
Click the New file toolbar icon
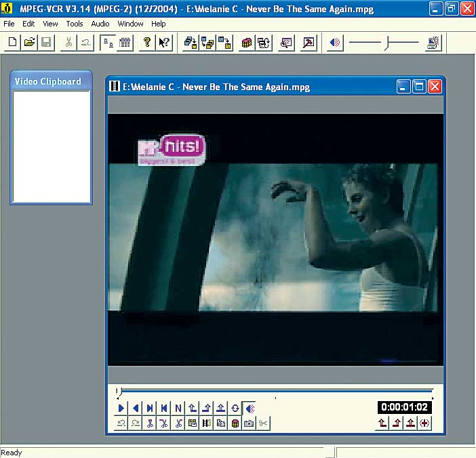tap(12, 43)
